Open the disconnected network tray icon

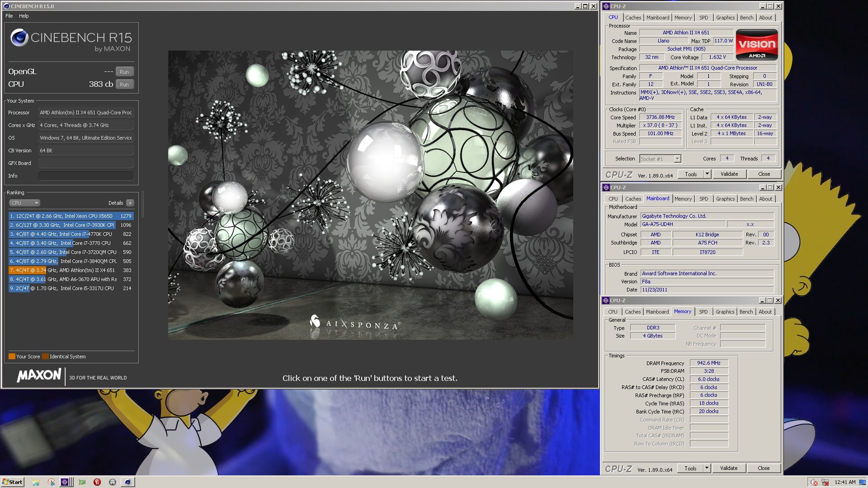click(825, 482)
